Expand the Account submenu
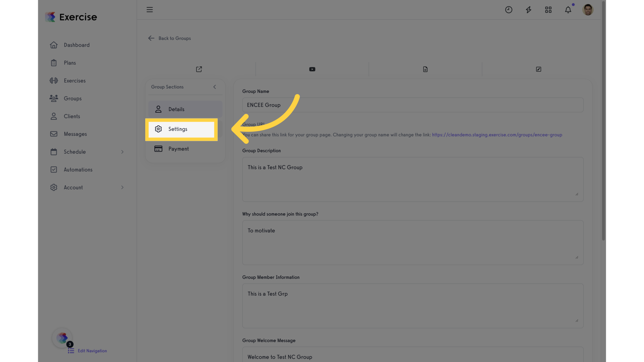This screenshot has height=362, width=644. click(122, 187)
